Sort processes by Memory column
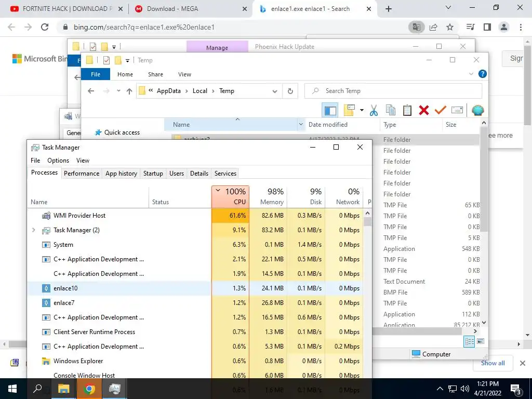This screenshot has width=532, height=399. 268,196
